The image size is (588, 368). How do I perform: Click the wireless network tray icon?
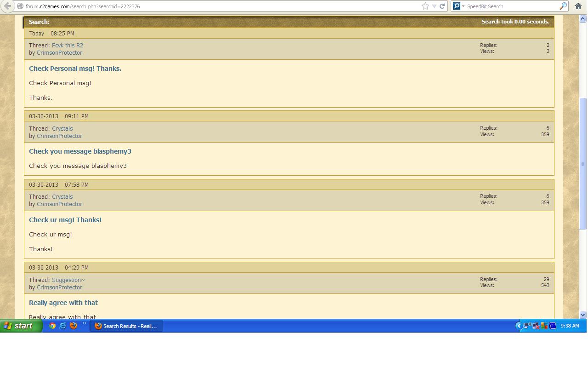tap(527, 326)
